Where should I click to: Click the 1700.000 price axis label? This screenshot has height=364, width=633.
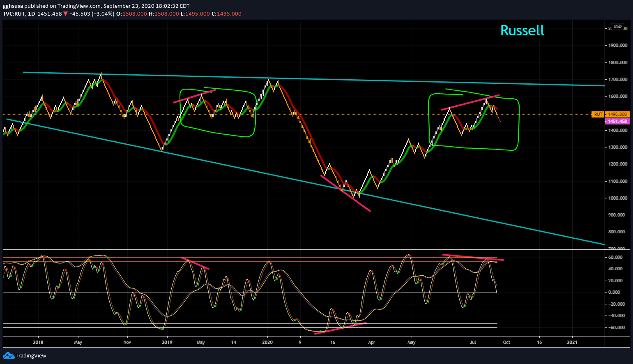[617, 79]
